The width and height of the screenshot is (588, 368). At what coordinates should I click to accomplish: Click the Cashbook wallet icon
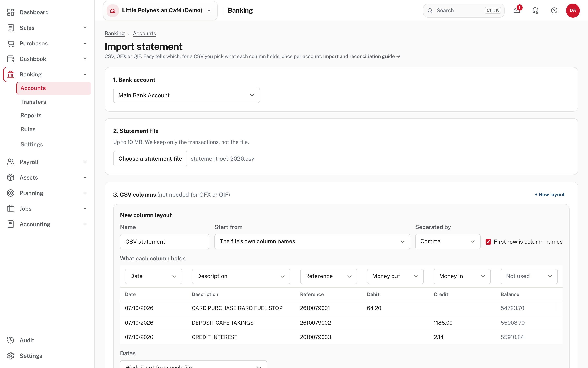[10, 59]
